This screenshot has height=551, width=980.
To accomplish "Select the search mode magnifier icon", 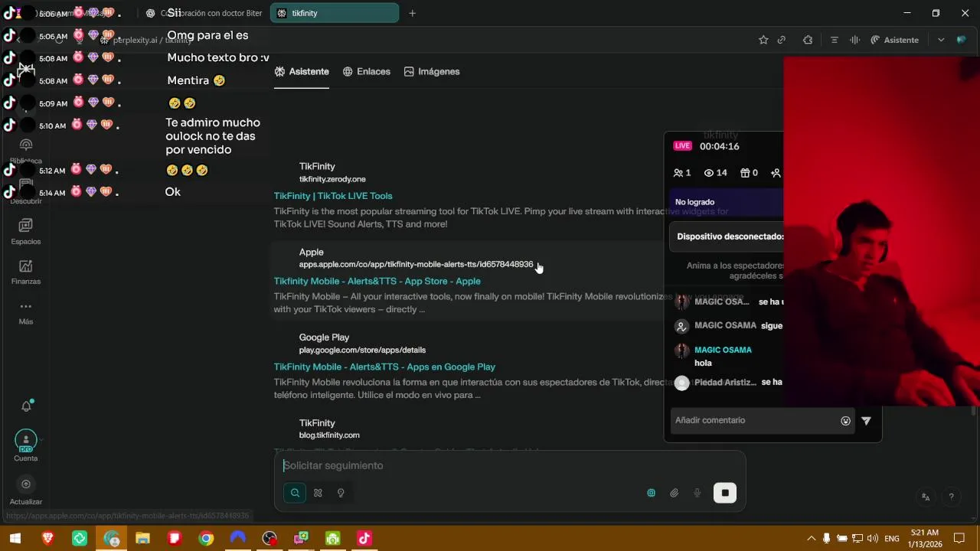I will (x=295, y=493).
